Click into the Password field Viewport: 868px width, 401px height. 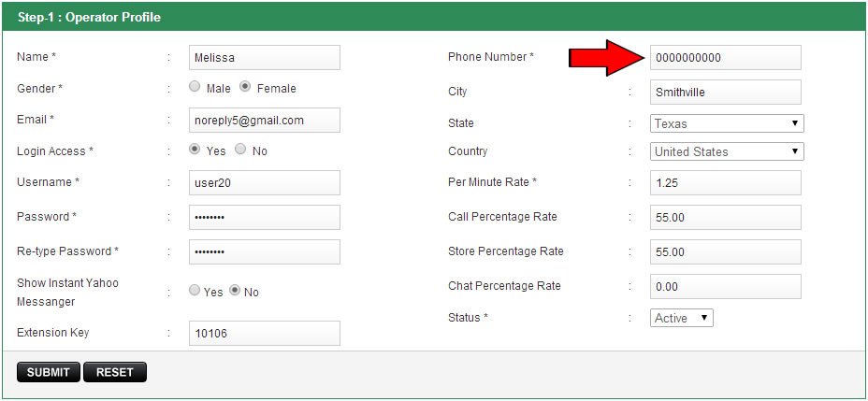point(264,218)
